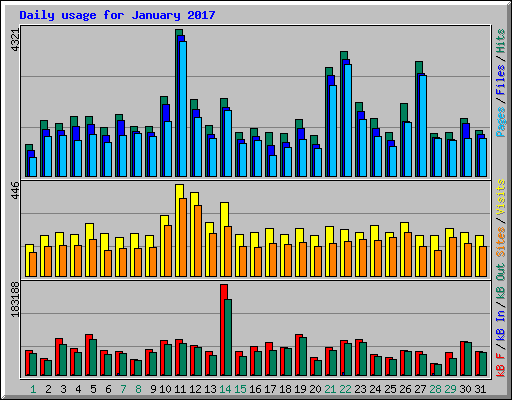
Task: Click the green hits bar for day 21
Action: coord(327,122)
